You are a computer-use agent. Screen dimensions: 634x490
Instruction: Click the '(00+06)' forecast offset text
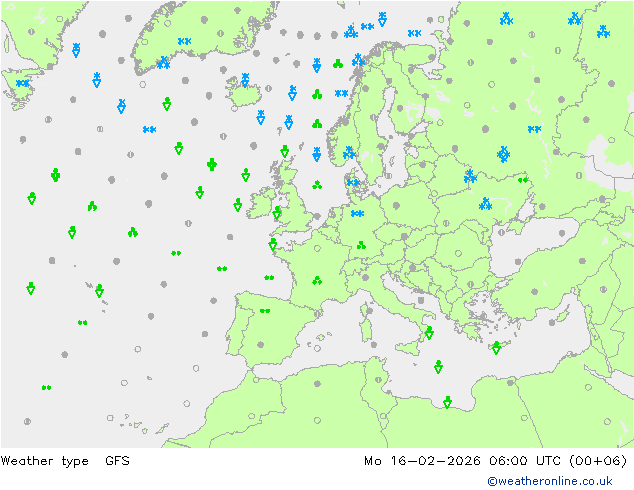(x=598, y=460)
